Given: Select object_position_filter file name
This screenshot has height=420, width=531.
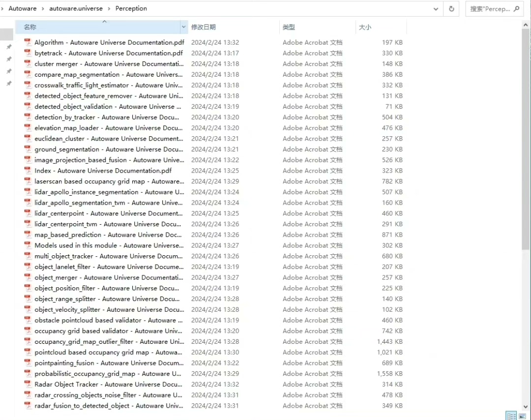Looking at the screenshot, I should coord(107,288).
